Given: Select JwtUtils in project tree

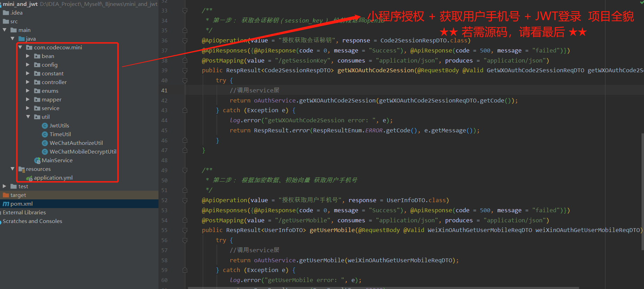Looking at the screenshot, I should pos(59,126).
